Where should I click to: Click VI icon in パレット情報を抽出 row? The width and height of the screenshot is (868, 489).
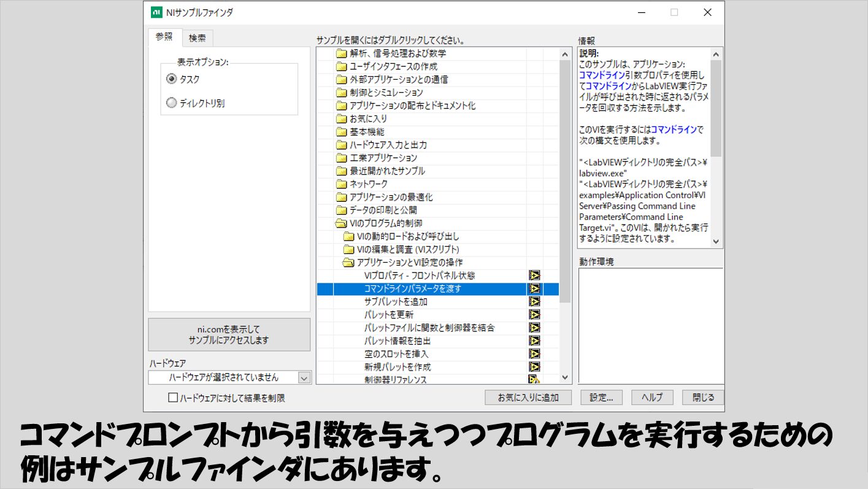534,341
